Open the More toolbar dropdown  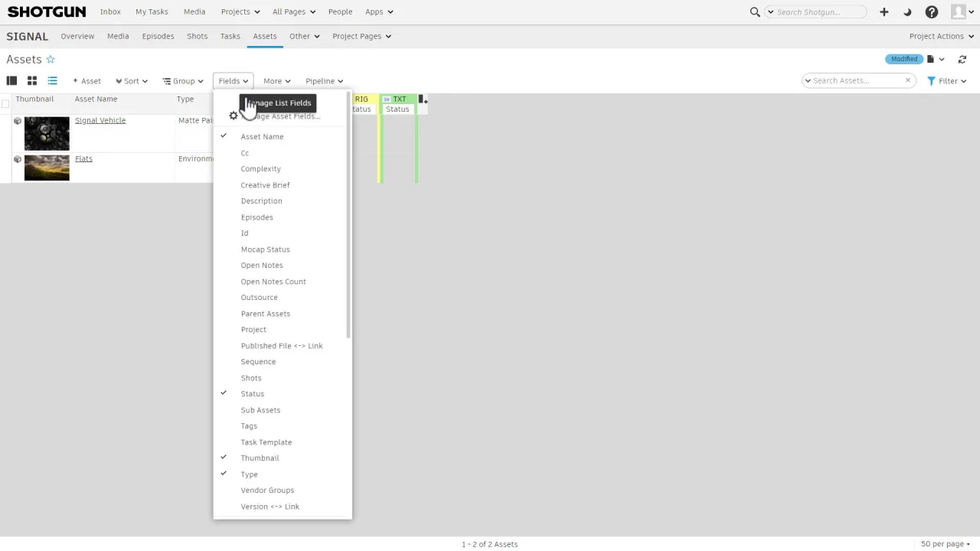(276, 80)
